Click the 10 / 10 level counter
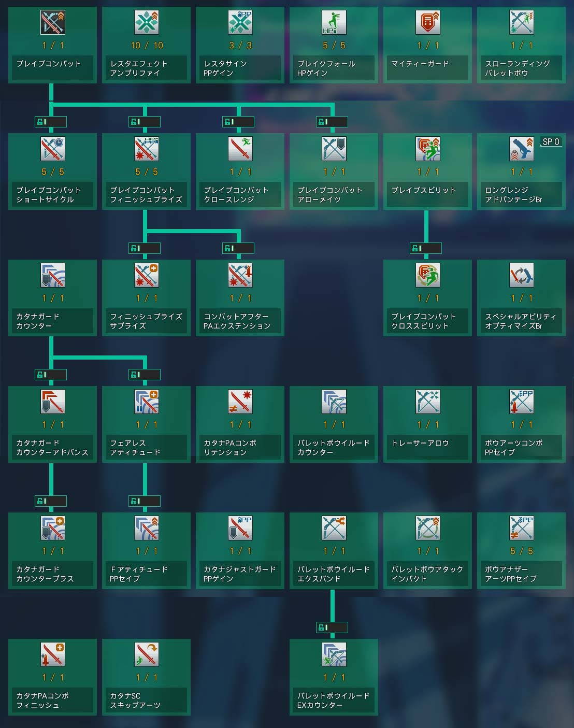 (147, 45)
